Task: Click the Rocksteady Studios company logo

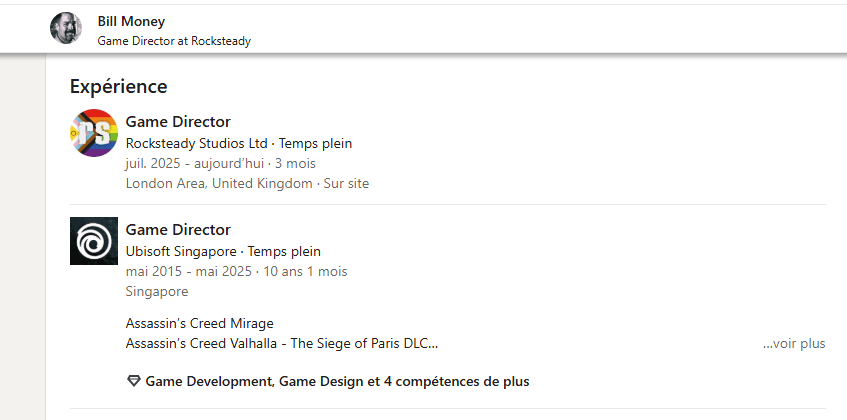Action: pos(94,133)
